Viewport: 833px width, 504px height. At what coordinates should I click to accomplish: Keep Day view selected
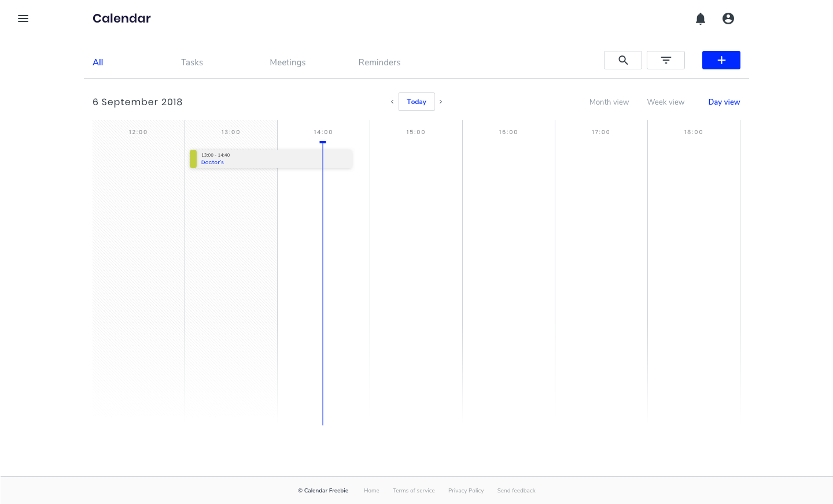(x=724, y=102)
